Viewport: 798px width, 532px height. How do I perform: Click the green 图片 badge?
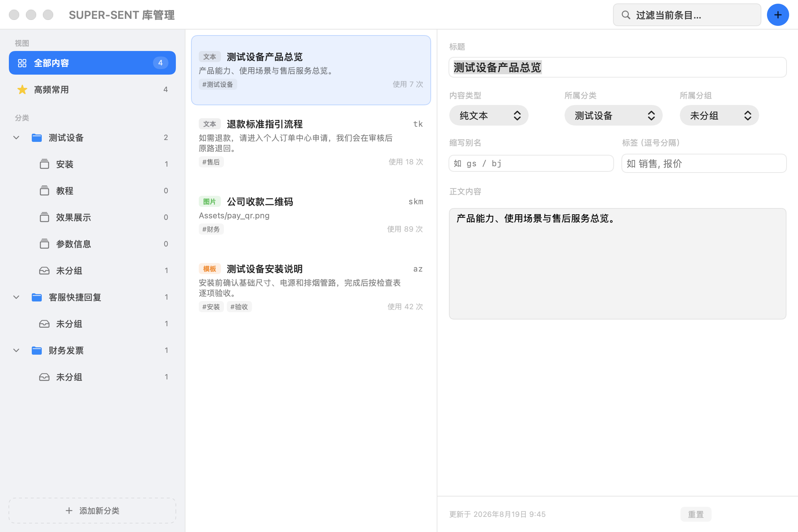coord(209,202)
